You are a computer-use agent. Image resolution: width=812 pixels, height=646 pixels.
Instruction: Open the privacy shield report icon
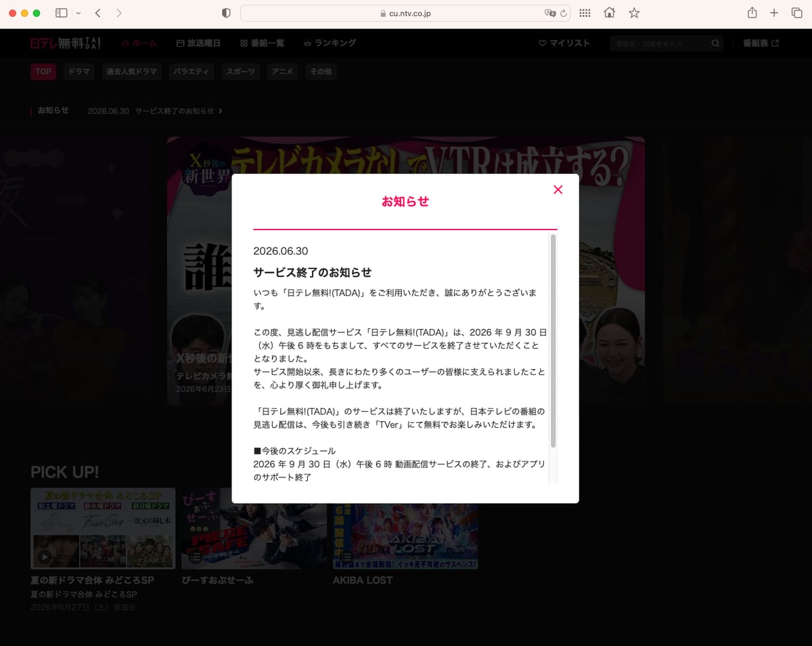pos(227,13)
